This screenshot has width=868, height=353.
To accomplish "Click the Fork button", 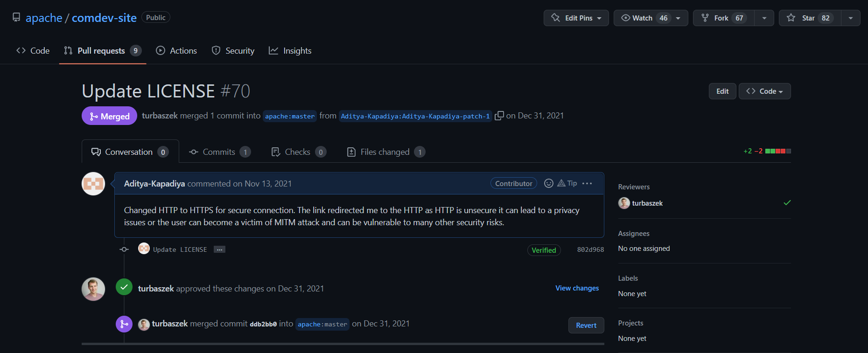I will pyautogui.click(x=724, y=18).
